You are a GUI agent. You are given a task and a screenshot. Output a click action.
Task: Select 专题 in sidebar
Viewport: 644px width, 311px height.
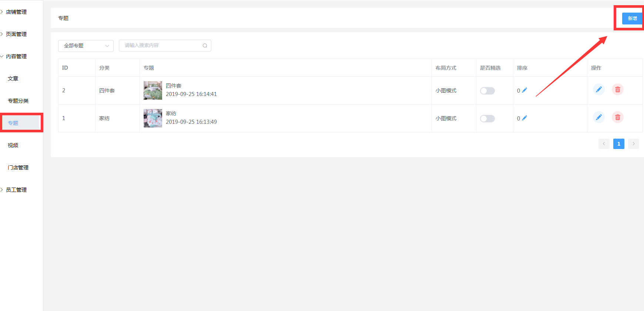pyautogui.click(x=13, y=123)
